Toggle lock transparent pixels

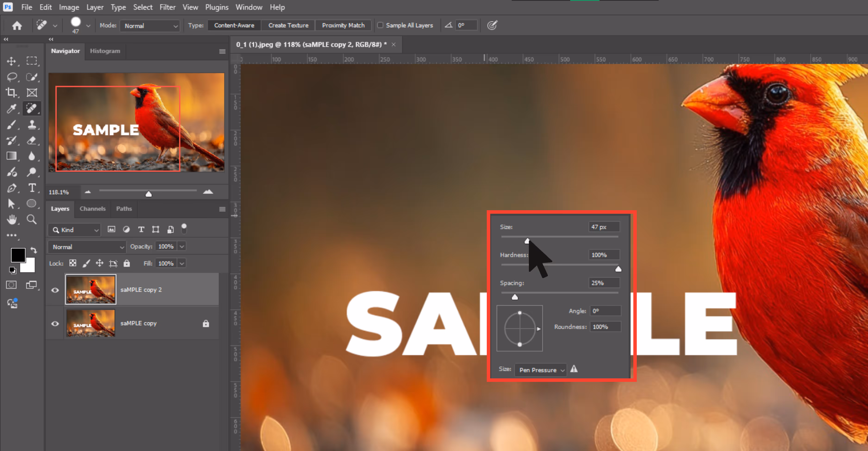tap(73, 263)
